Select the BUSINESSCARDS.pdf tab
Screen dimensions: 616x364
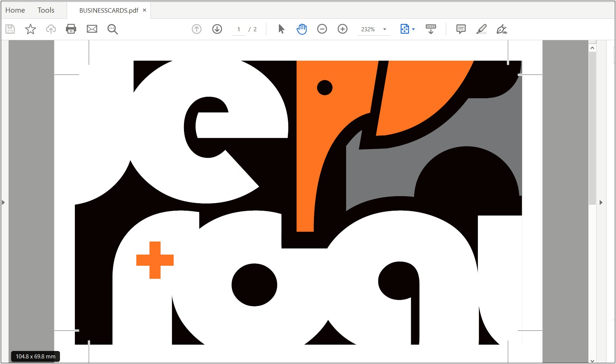pyautogui.click(x=109, y=10)
